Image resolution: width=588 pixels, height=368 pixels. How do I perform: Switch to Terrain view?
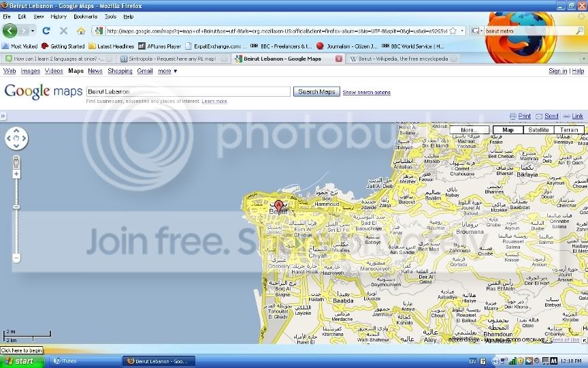pyautogui.click(x=568, y=130)
